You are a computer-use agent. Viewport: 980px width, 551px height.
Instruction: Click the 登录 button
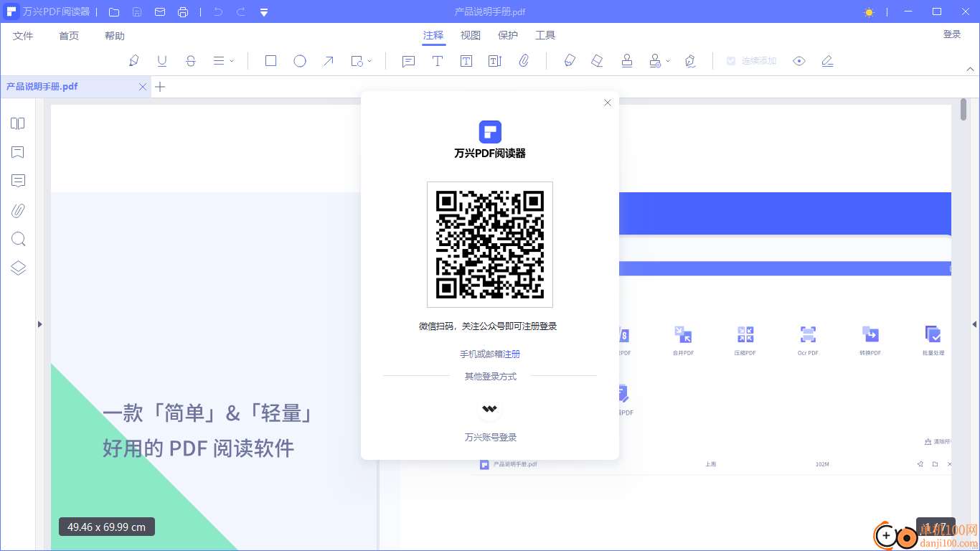point(952,34)
